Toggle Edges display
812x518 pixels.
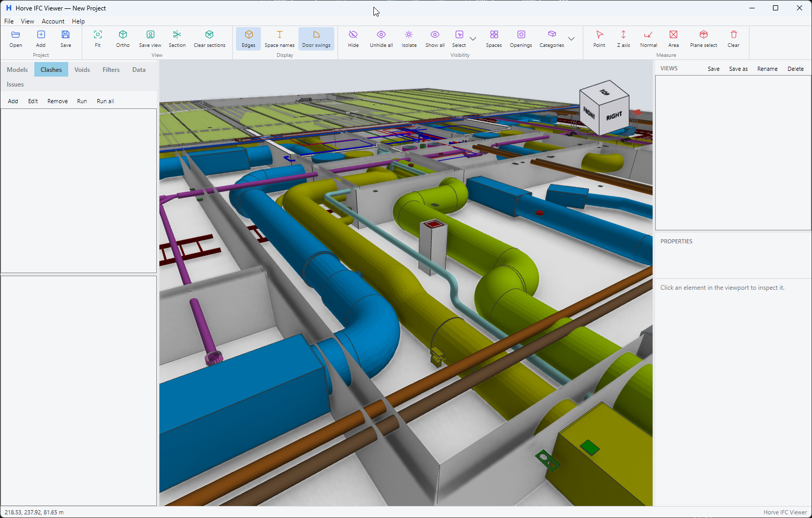coord(248,39)
